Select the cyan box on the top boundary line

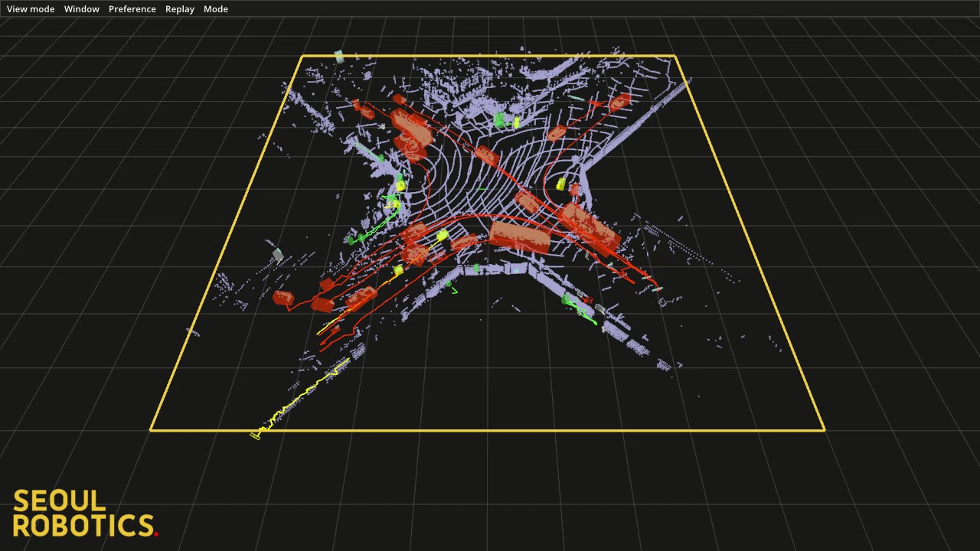339,57
